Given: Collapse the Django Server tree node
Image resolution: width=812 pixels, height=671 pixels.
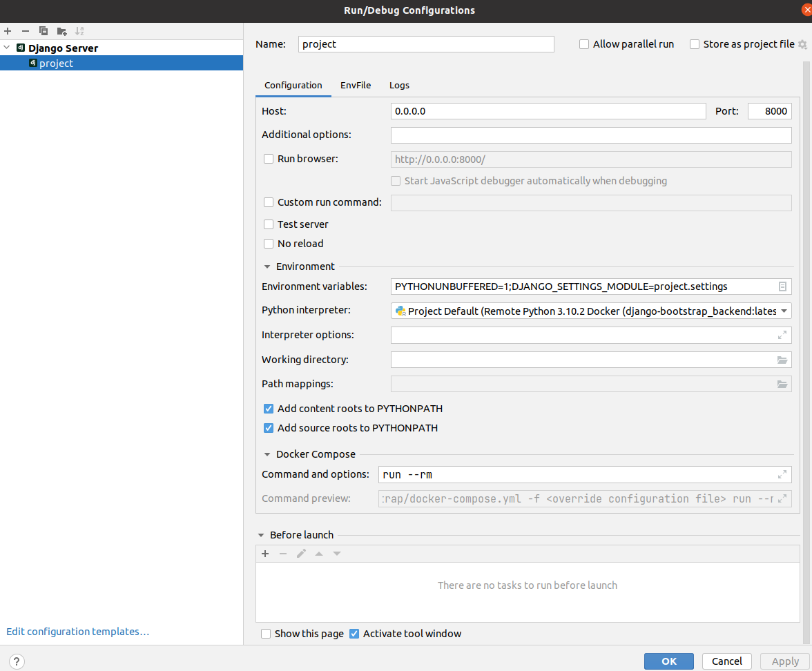Looking at the screenshot, I should pyautogui.click(x=7, y=48).
